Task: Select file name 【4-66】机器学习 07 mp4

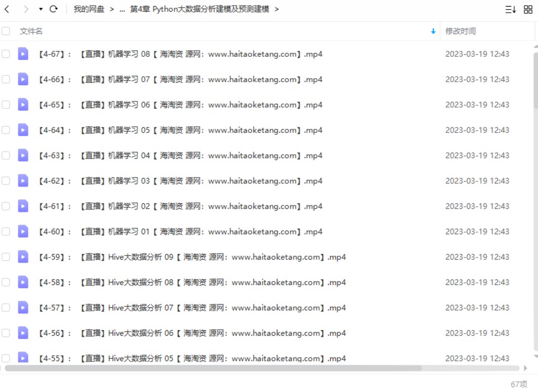Action: [x=180, y=80]
